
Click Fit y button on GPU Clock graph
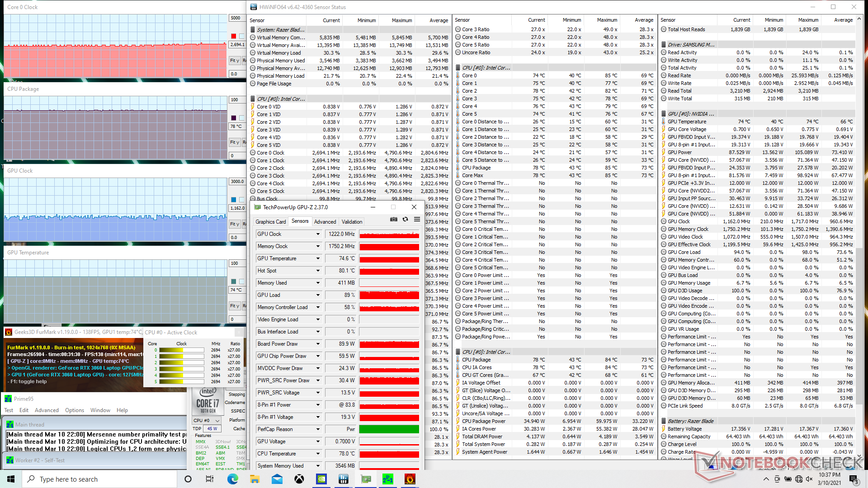click(x=234, y=224)
